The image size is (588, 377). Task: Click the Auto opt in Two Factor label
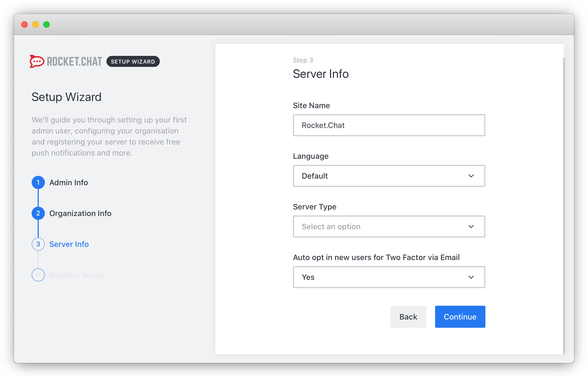tap(376, 257)
